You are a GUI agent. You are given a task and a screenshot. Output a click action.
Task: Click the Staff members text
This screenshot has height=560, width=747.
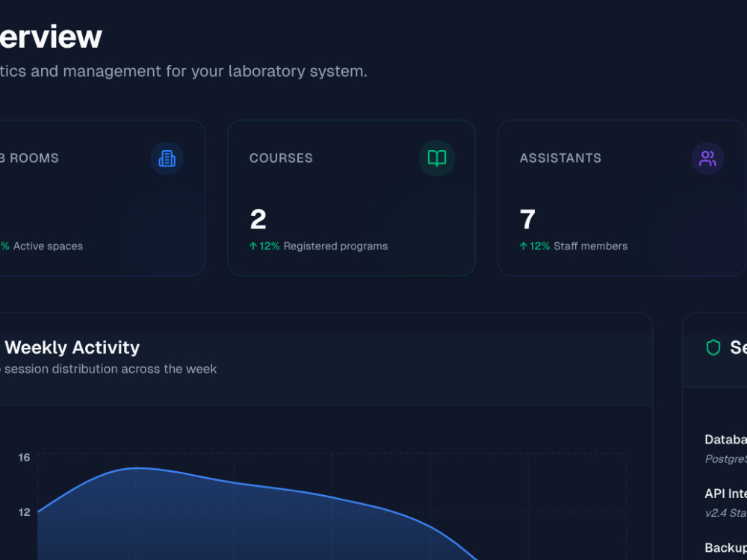pos(591,246)
